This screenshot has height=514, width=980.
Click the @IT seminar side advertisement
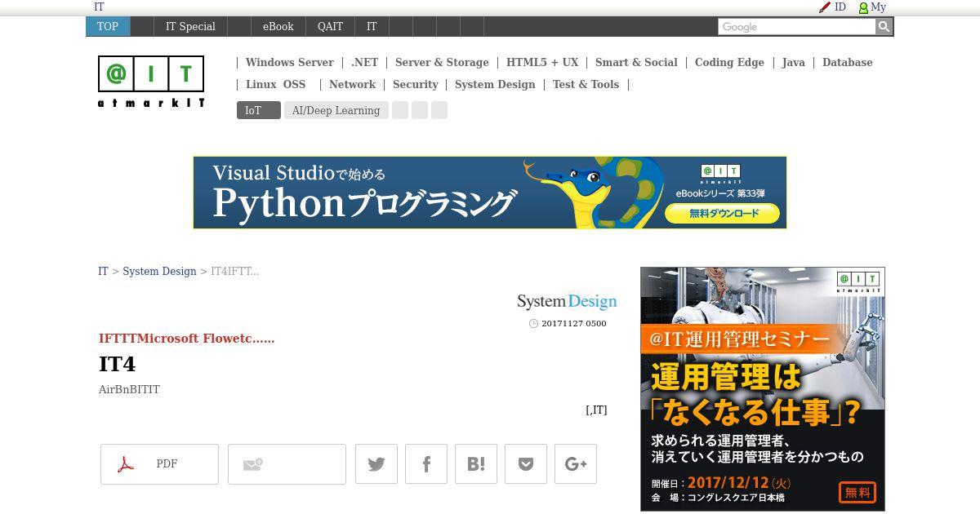pyautogui.click(x=763, y=389)
